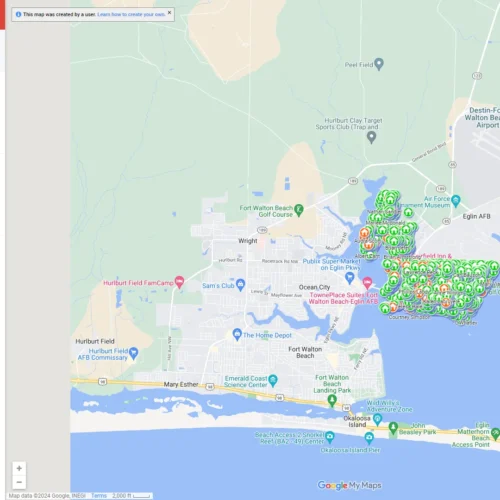Open the Sam's Club shopping pin
The width and height of the screenshot is (500, 500).
click(240, 285)
